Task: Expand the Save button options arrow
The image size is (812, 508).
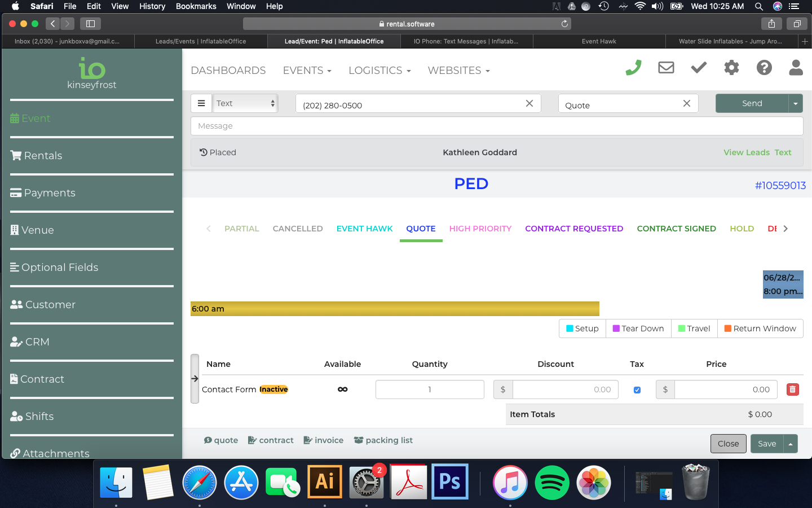Action: pos(791,444)
